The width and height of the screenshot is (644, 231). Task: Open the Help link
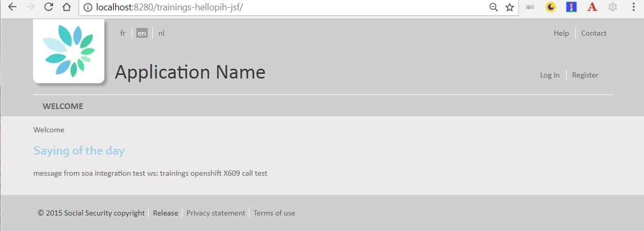(561, 33)
